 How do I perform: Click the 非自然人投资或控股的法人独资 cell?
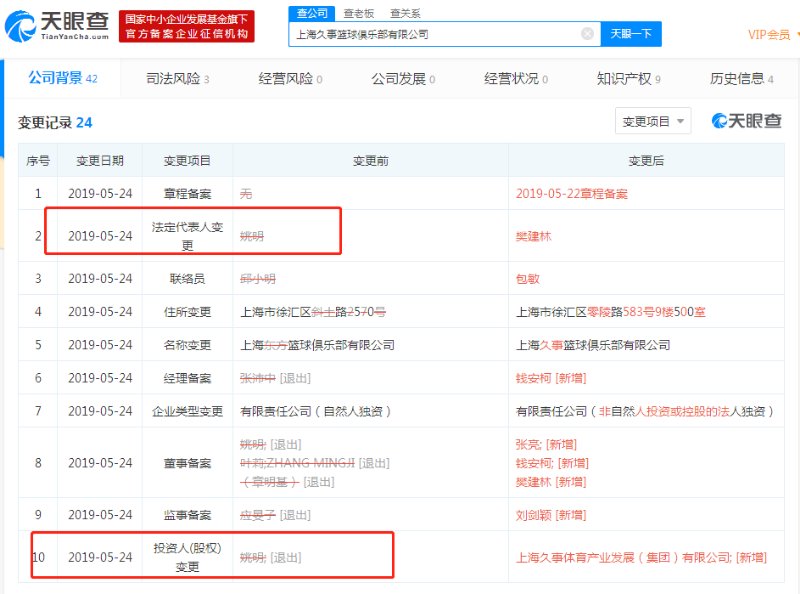[645, 411]
